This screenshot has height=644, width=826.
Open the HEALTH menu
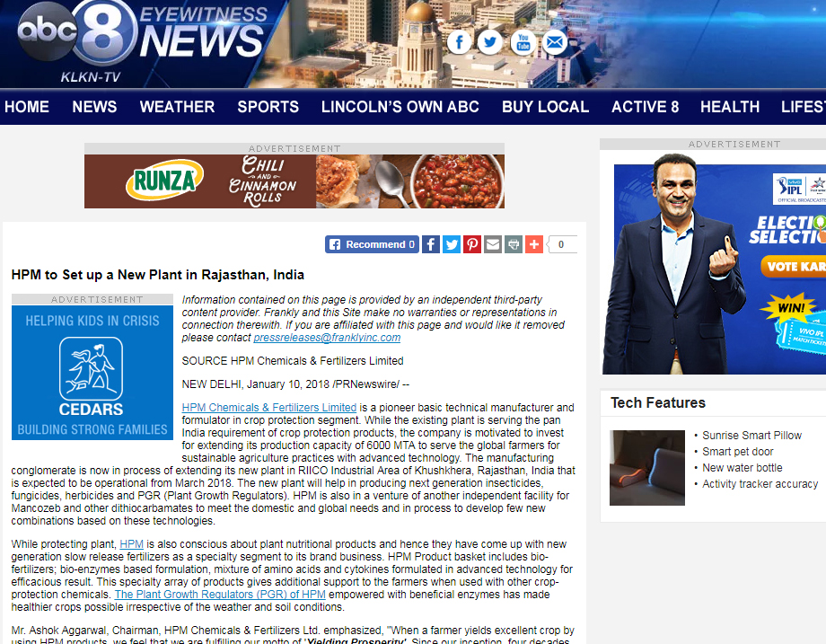730,107
